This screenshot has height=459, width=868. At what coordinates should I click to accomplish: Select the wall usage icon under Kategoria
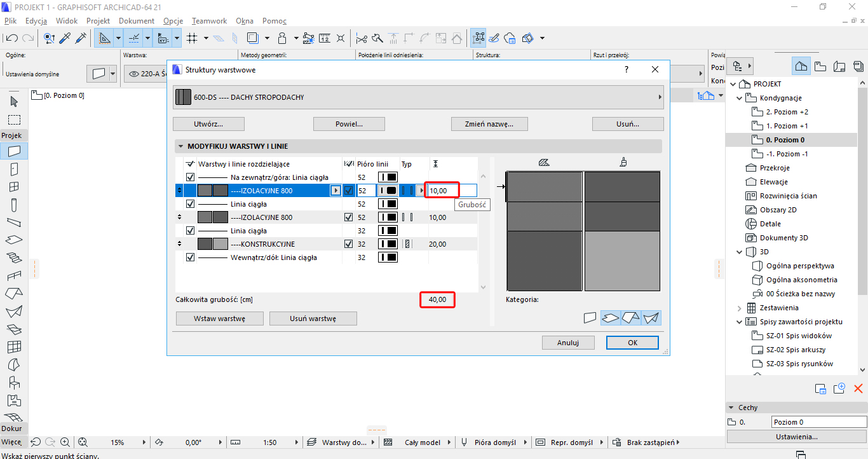click(590, 317)
